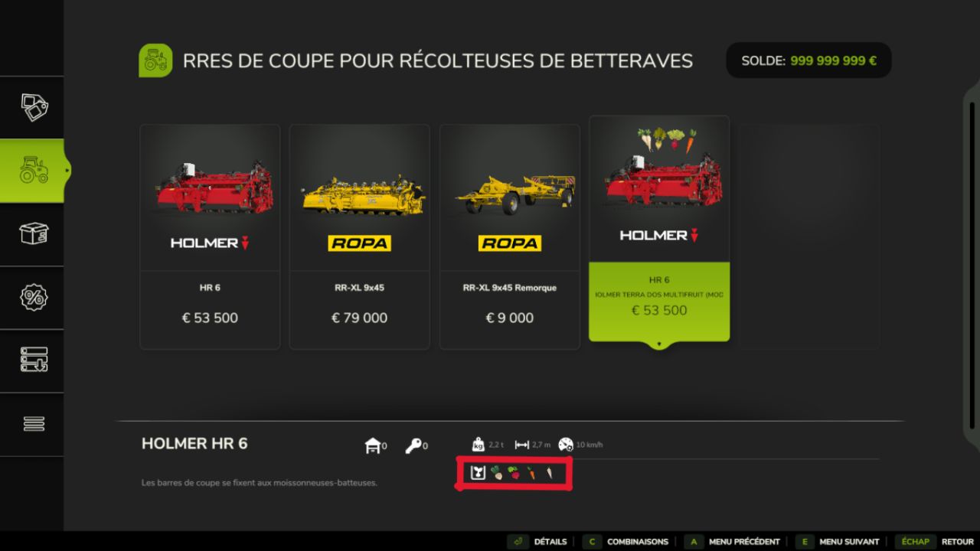Viewport: 980px width, 551px height.
Task: Click the vertical scrollbar on right edge
Action: 971,268
